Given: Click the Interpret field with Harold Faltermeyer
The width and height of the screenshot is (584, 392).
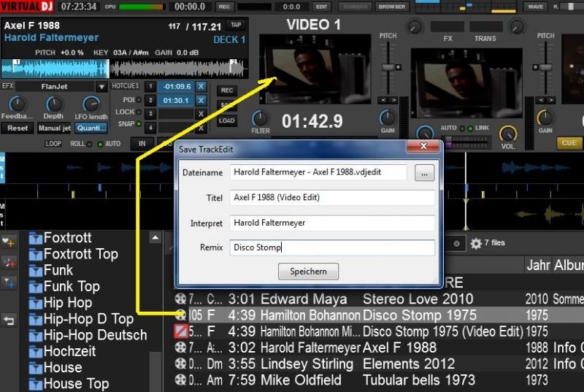Looking at the screenshot, I should point(332,223).
